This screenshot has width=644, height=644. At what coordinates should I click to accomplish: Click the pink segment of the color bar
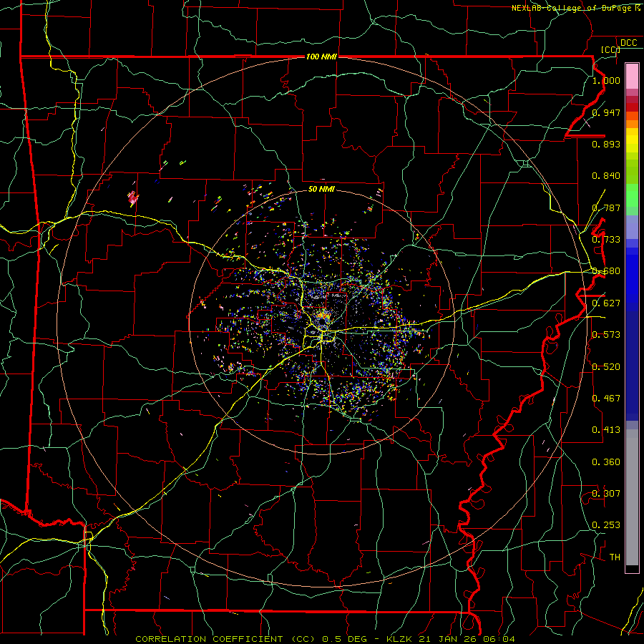[632, 76]
